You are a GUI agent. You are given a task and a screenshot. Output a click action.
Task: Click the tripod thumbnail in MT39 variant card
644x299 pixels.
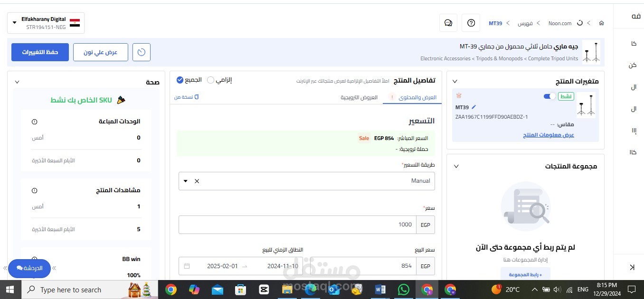point(586,105)
